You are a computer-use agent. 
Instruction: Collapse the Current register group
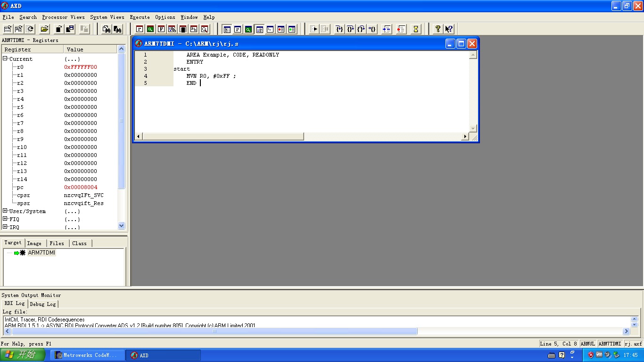click(5, 59)
